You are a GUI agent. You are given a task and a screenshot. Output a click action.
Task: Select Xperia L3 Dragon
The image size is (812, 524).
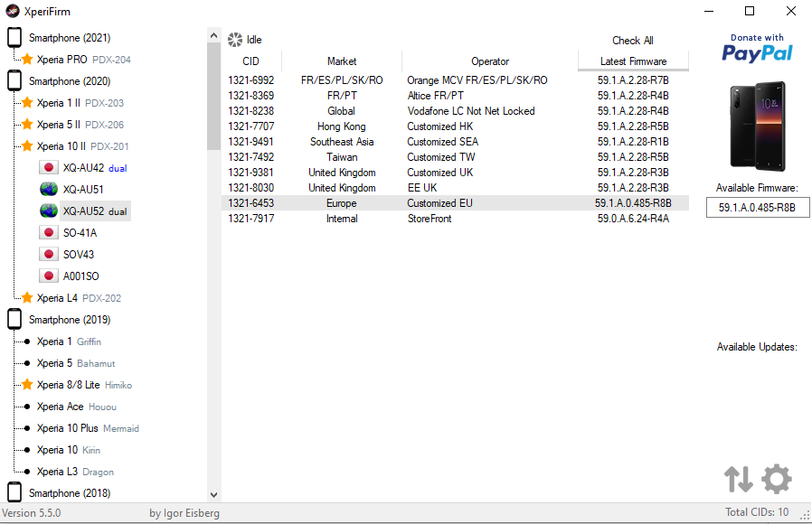click(x=75, y=472)
